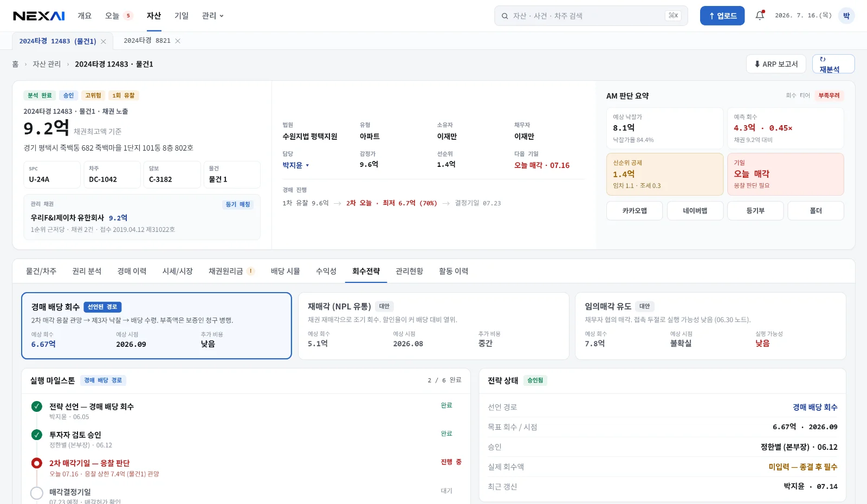867x504 pixels.
Task: Click the 경매 배당 회수 link in 전략 상태
Action: click(x=815, y=407)
